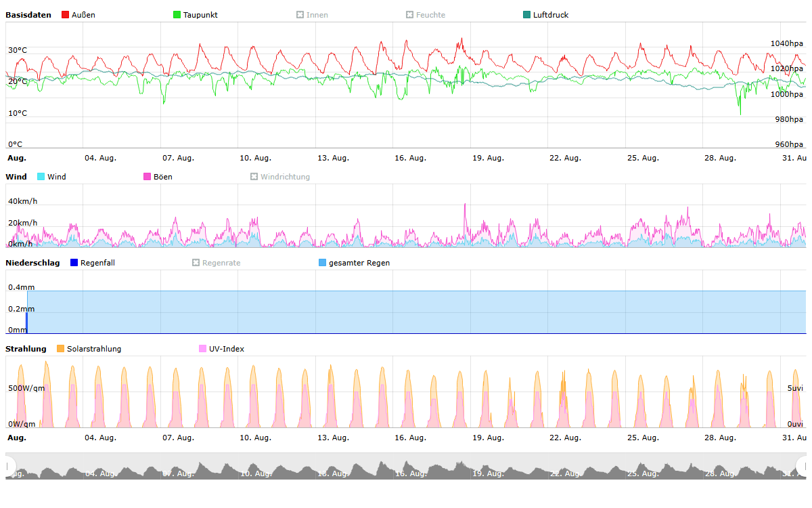
Task: Click the wind gust peak in Wind chart
Action: pos(465,205)
